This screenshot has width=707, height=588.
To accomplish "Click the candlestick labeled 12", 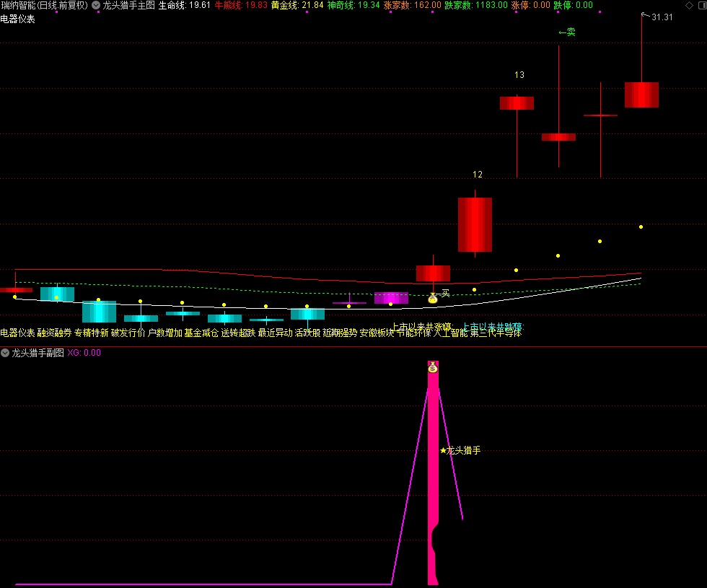I will pos(475,224).
